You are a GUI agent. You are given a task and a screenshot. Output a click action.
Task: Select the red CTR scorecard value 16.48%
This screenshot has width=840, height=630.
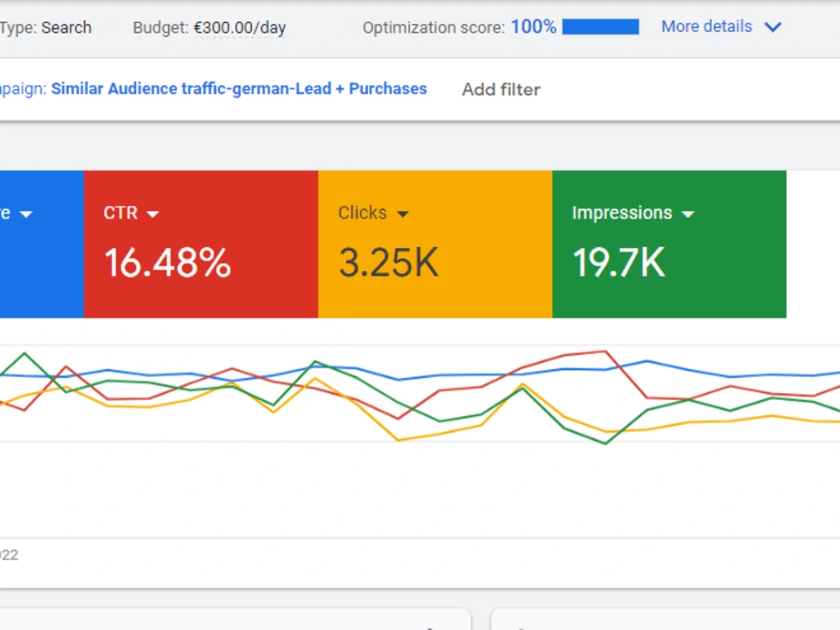click(x=168, y=262)
